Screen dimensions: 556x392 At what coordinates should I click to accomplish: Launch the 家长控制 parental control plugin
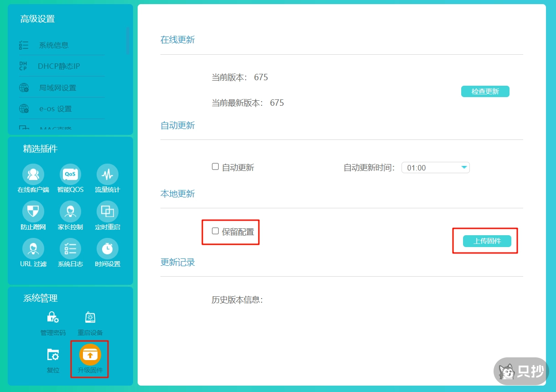[70, 215]
